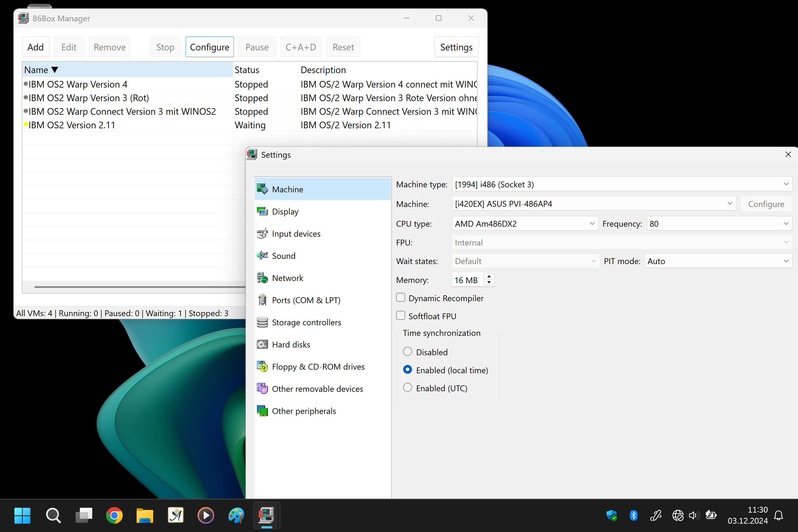
Task: Click the Stop button in Manager toolbar
Action: tap(165, 47)
